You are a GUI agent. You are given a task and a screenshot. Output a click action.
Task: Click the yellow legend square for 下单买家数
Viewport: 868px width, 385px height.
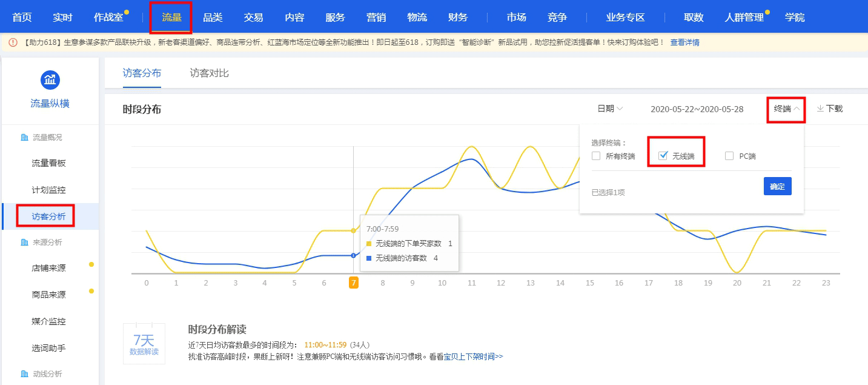coord(369,244)
